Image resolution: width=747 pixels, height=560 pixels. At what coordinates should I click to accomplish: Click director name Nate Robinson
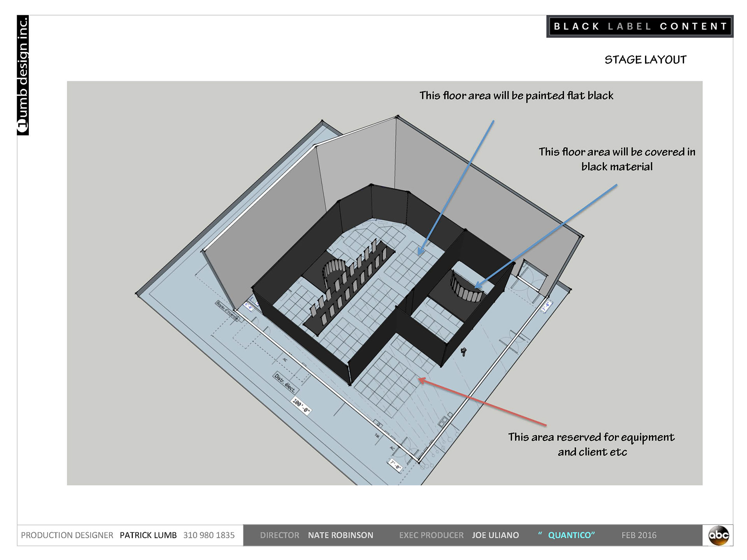tap(340, 535)
